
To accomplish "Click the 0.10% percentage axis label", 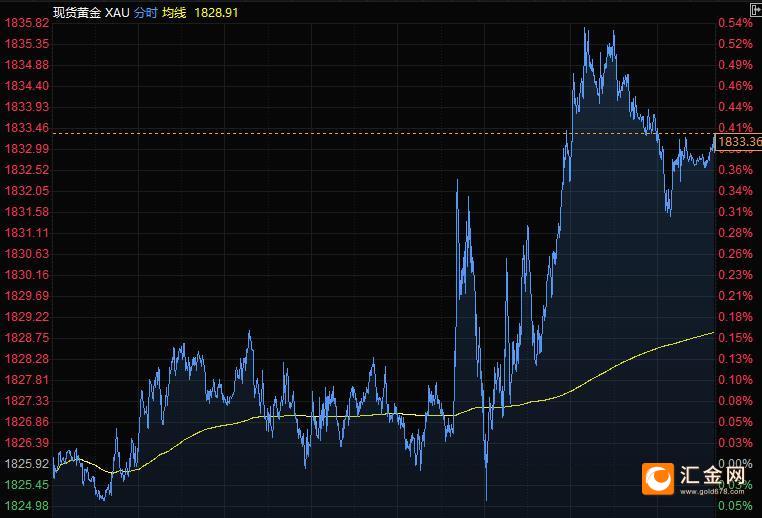I will point(735,380).
